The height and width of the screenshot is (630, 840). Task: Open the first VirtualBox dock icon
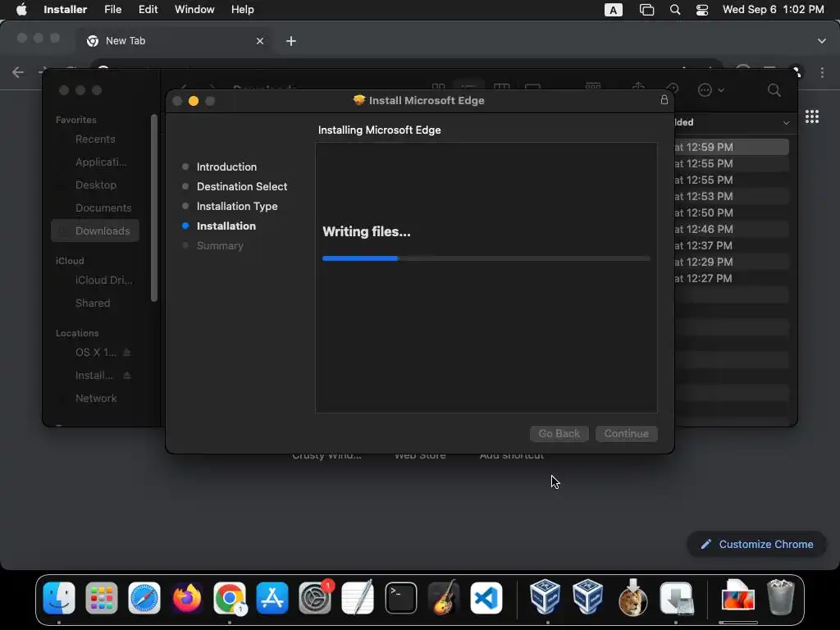546,597
